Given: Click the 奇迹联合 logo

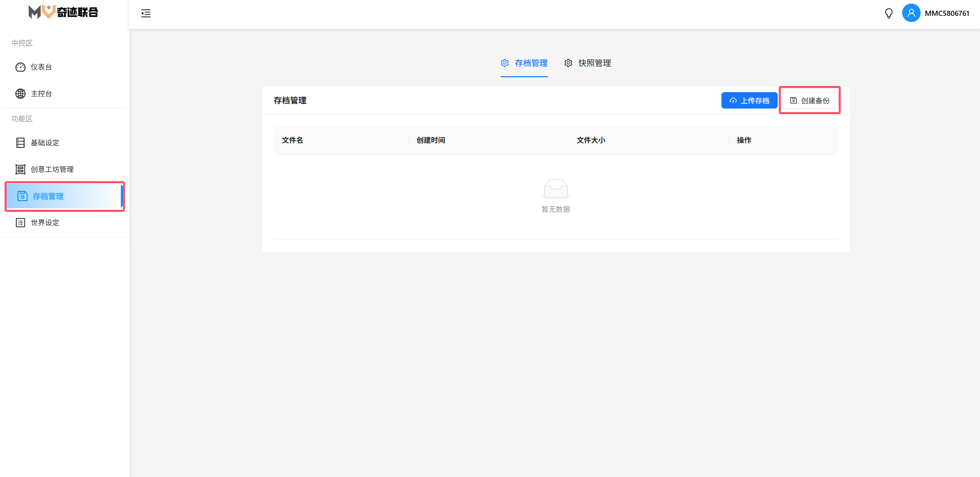Looking at the screenshot, I should tap(63, 12).
